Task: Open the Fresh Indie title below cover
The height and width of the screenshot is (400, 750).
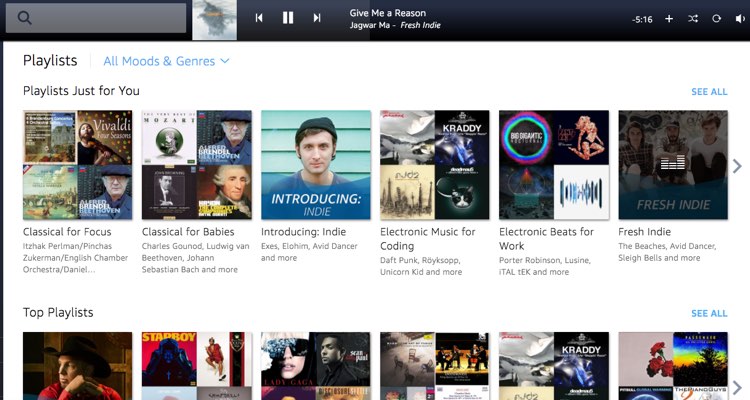Action: pos(644,232)
